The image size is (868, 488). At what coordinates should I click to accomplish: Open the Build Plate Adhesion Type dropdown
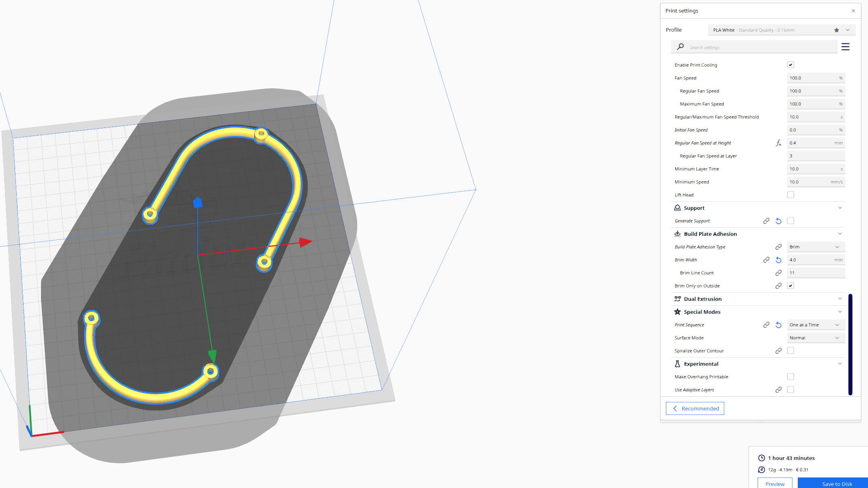(x=816, y=246)
